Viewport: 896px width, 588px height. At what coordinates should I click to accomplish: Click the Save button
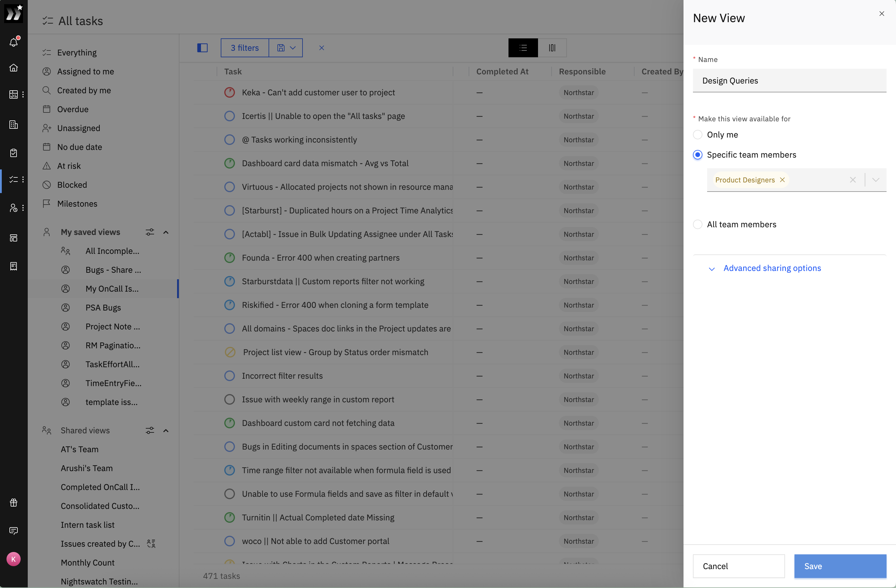840,566
